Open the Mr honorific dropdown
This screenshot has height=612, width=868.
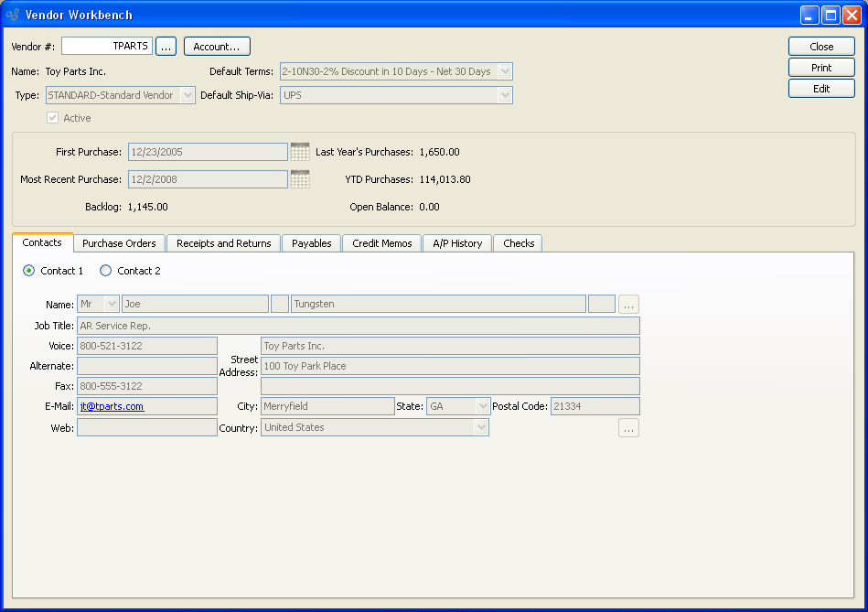pos(112,304)
